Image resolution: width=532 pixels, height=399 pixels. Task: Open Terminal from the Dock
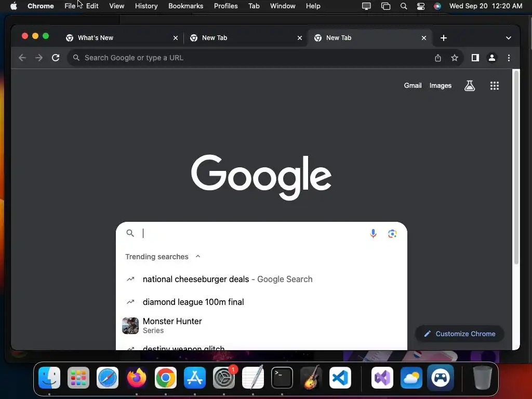pyautogui.click(x=282, y=378)
